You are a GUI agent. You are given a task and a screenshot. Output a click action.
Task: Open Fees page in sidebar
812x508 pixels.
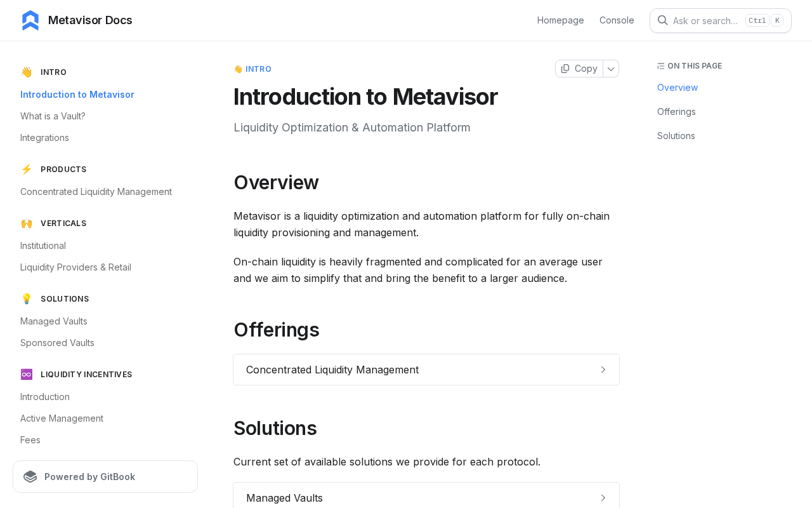(x=30, y=440)
